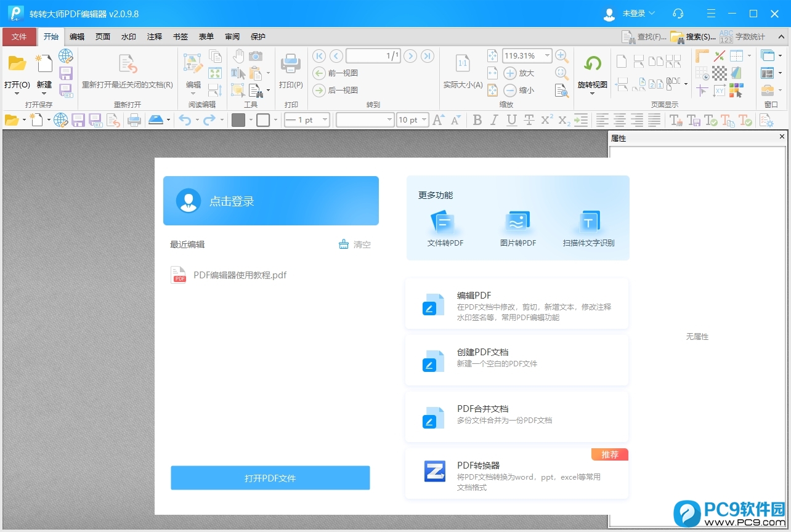Screen dimensions: 791x532
Task: Toggle superscript formatting
Action: [x=546, y=120]
